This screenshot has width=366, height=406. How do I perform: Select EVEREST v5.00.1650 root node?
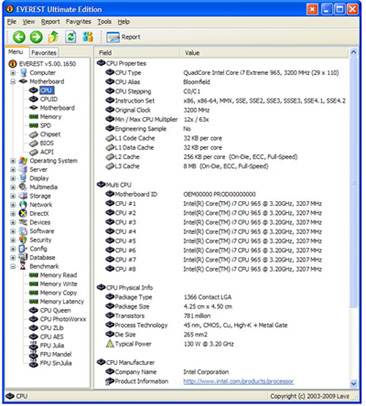click(x=47, y=64)
